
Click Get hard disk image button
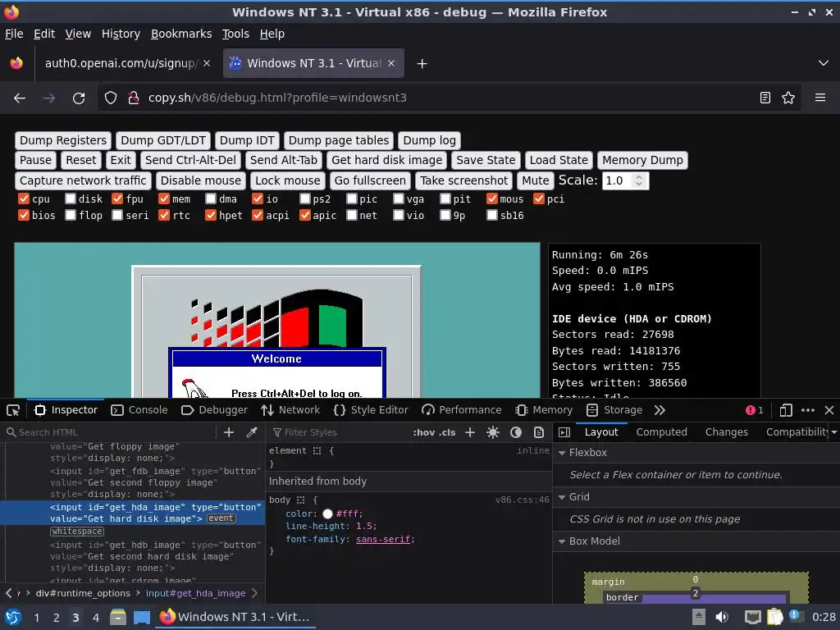(387, 160)
